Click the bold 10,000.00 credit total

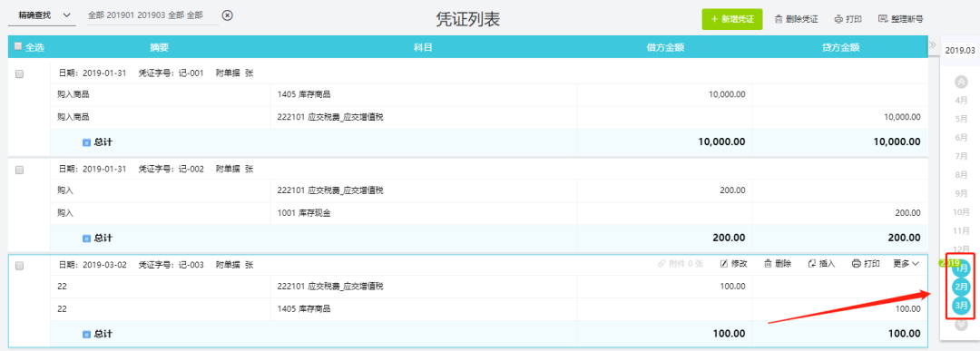tap(897, 141)
